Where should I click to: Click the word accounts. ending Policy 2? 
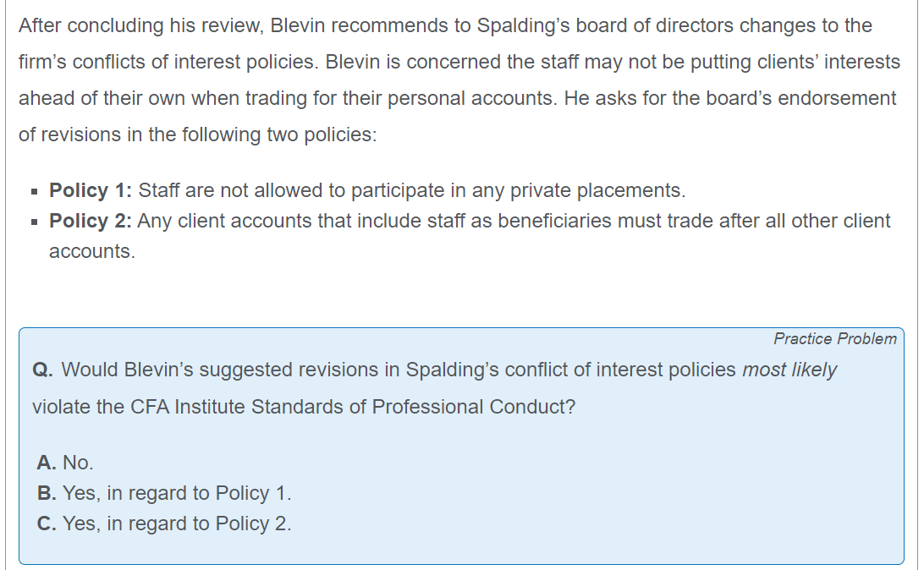[x=92, y=251]
